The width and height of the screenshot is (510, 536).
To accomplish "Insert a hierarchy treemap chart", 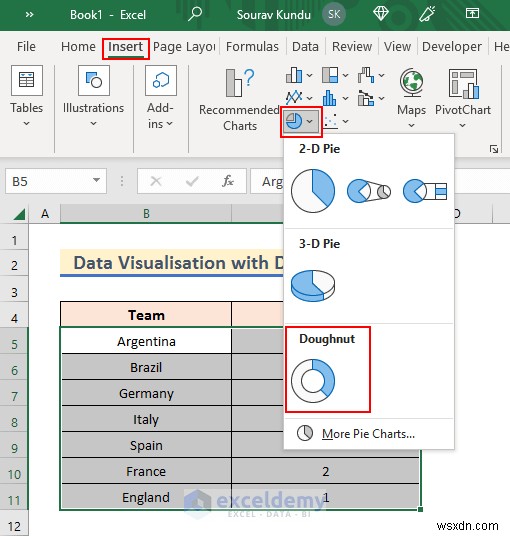I will click(330, 75).
